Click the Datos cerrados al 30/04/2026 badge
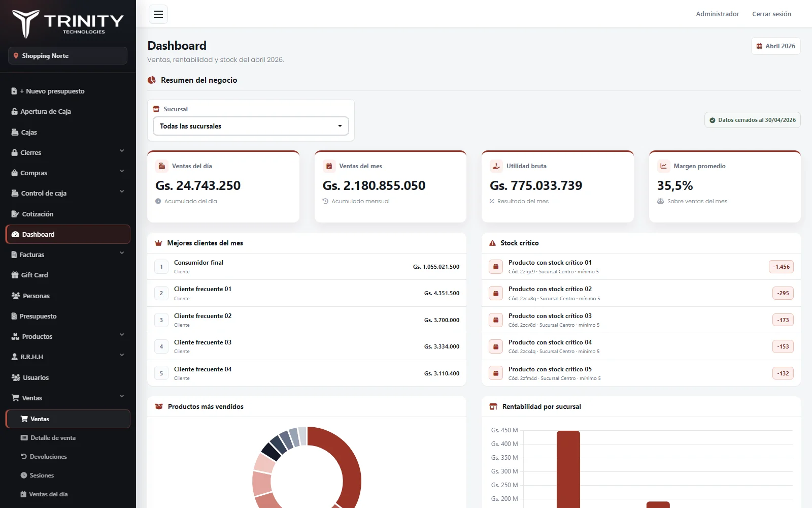Viewport: 812px width, 508px height. point(752,120)
